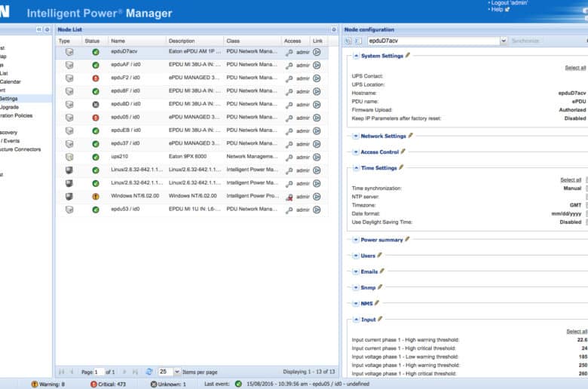Open link icon for epduD7acv row
Viewport: 588px width, 389px height.
point(317,52)
